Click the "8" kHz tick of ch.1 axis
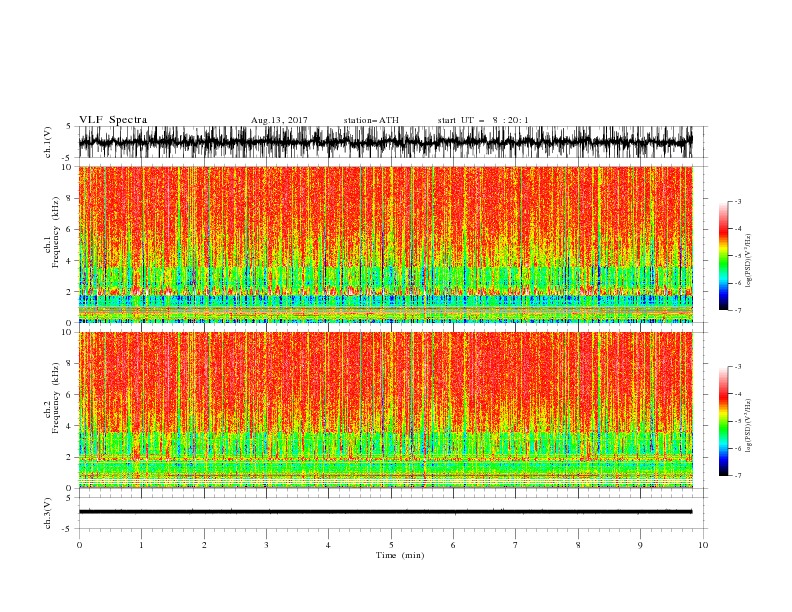The height and width of the screenshot is (612, 792). 69,198
